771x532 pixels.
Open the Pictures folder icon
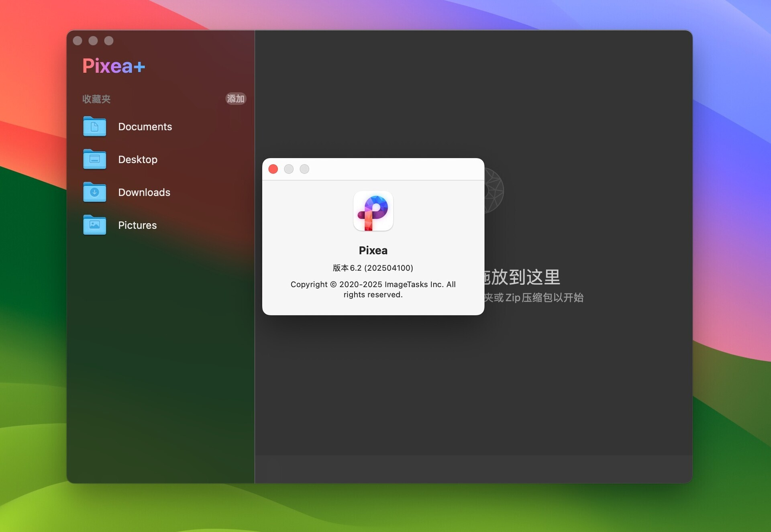point(94,225)
